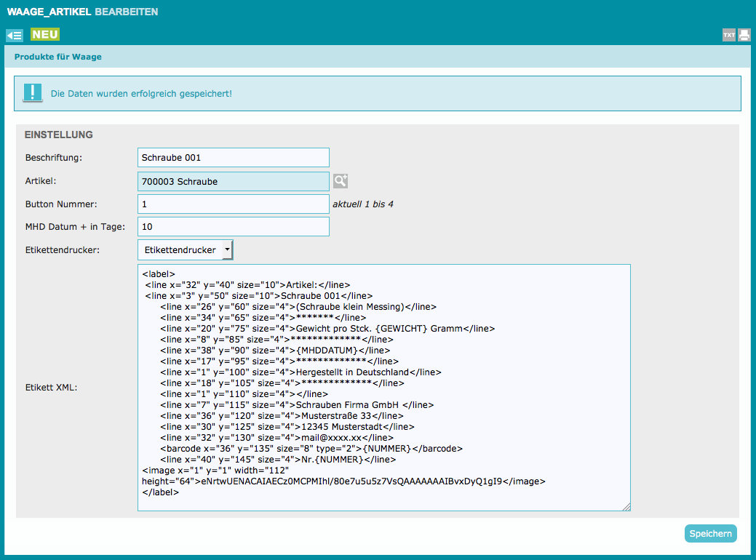The image size is (756, 560).
Task: Click the success message text
Action: (x=141, y=94)
